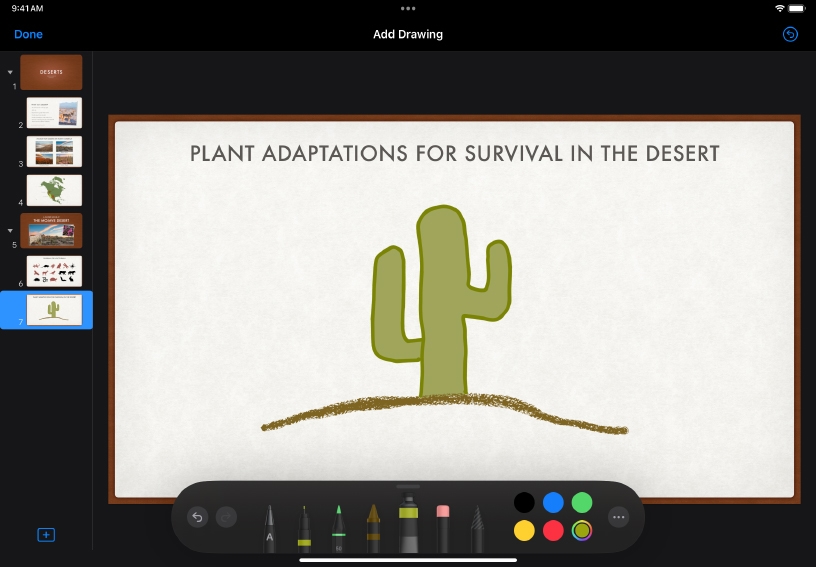Open the multitasking dots at the top center
The height and width of the screenshot is (567, 816).
[408, 8]
